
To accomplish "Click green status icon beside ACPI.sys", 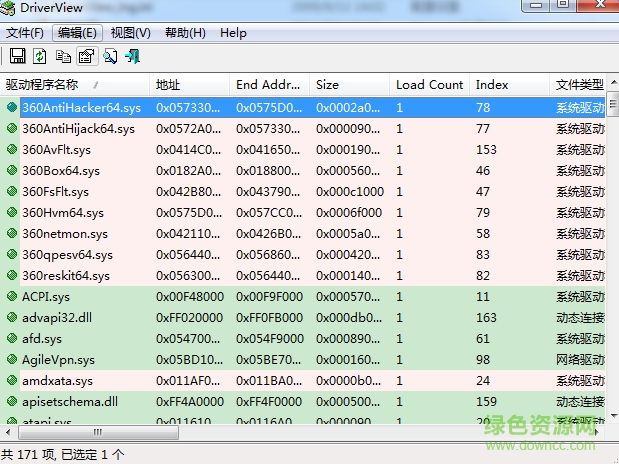I will click(x=12, y=297).
